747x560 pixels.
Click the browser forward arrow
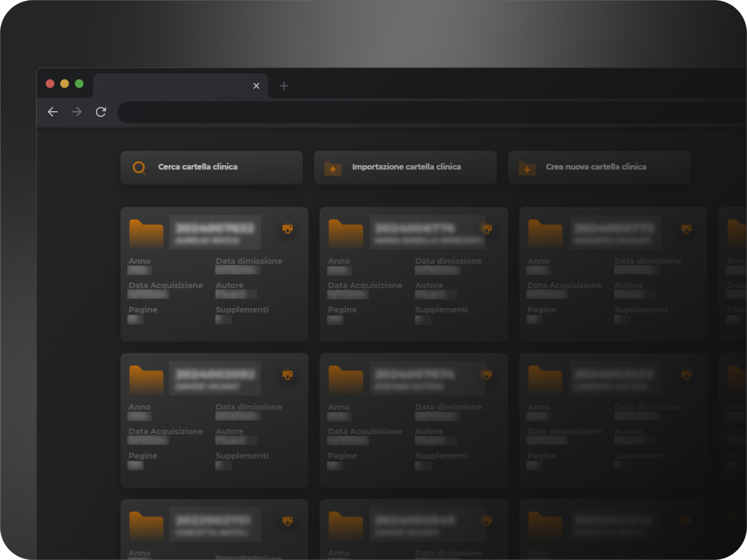pyautogui.click(x=77, y=112)
